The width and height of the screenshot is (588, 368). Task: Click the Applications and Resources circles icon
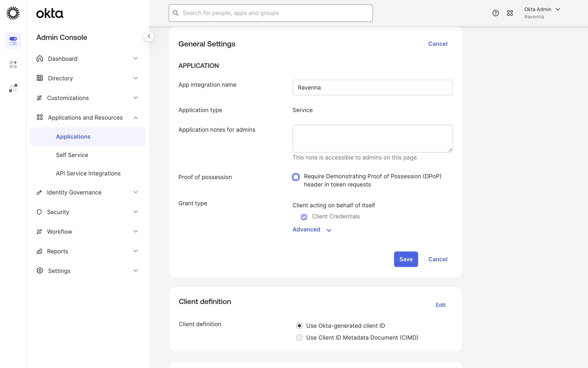40,117
